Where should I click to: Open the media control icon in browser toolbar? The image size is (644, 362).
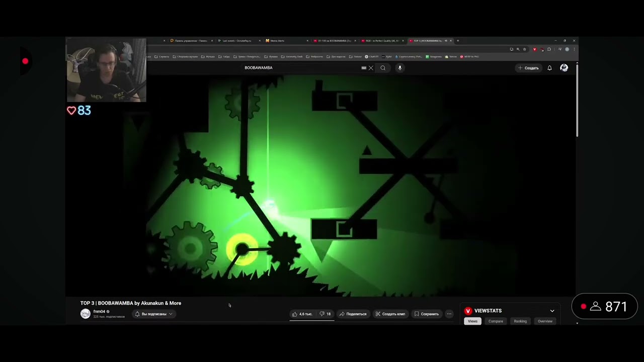click(x=560, y=49)
